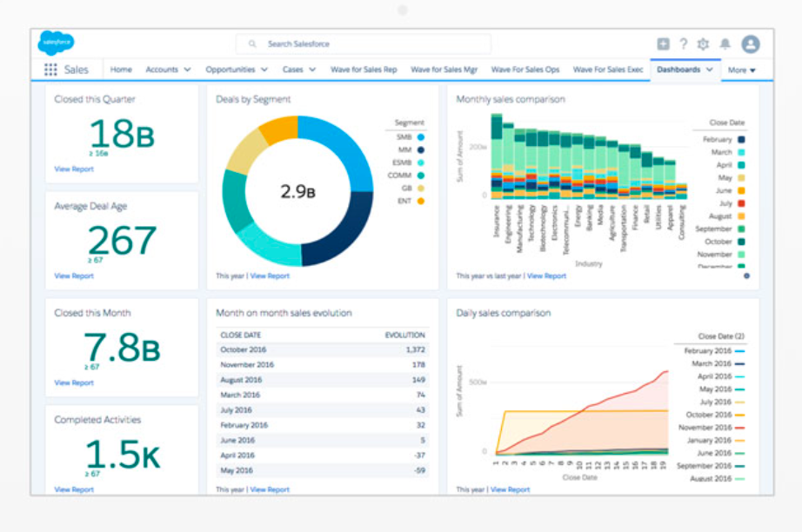Click the Salesforce cloud logo
This screenshot has width=802, height=532.
tap(57, 43)
